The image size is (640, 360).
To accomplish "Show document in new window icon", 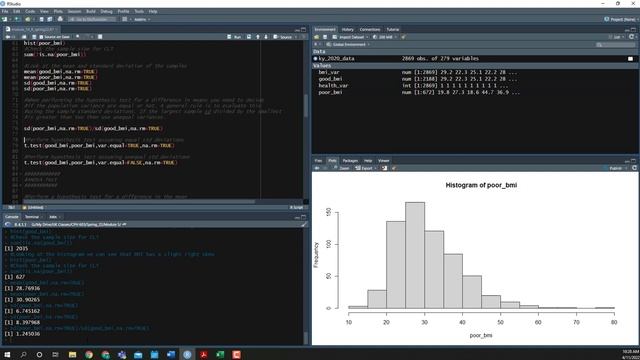I will pyautogui.click(x=24, y=37).
